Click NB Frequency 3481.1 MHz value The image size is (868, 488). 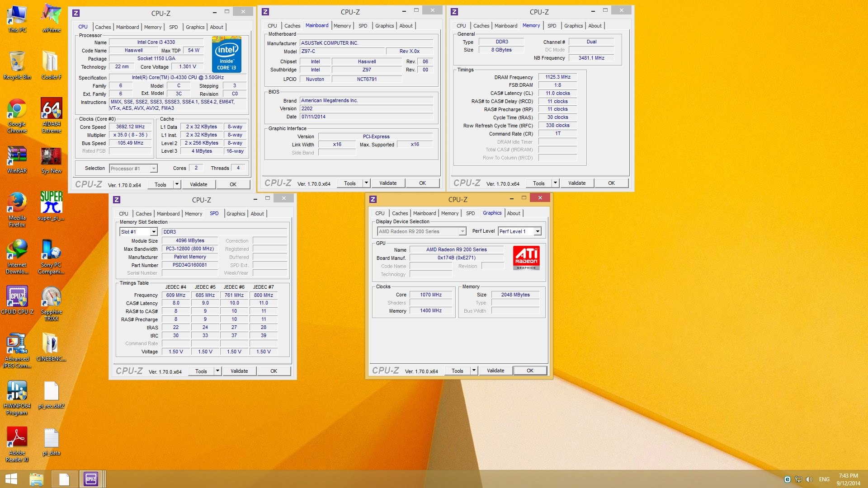point(591,58)
